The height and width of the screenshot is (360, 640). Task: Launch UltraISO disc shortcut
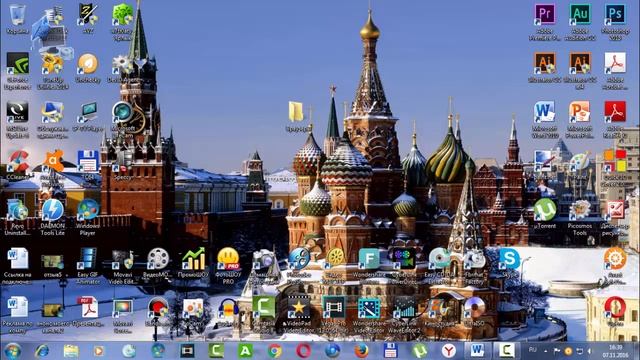tap(474, 311)
